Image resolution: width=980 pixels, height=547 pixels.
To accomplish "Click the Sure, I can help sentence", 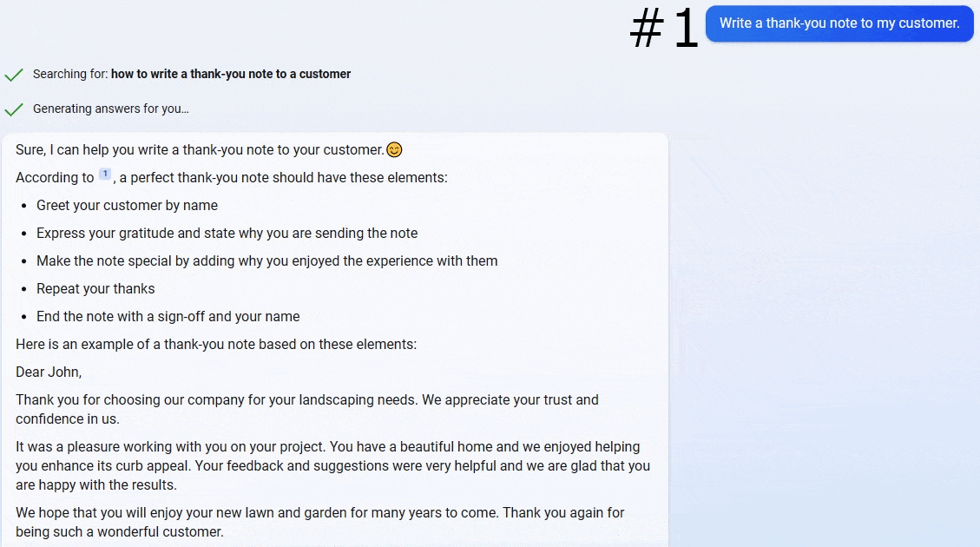I will coord(200,150).
